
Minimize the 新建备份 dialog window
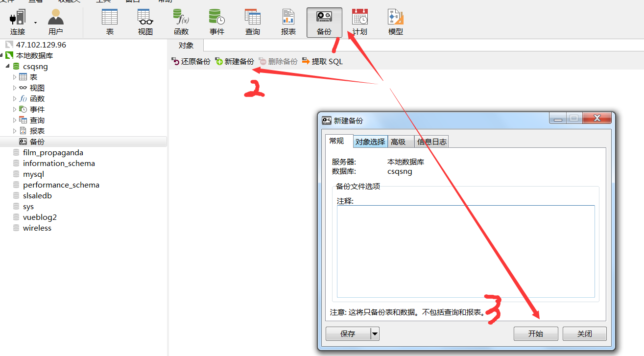point(558,118)
